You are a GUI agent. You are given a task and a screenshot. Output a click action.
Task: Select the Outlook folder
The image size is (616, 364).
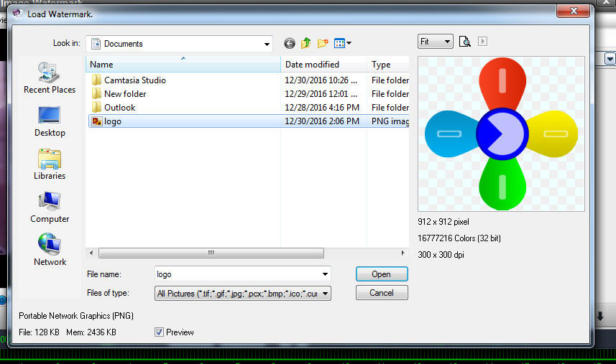(119, 108)
